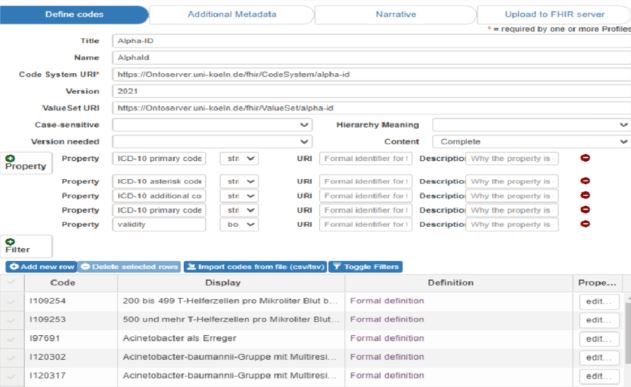Click the Toggle Filters button
Viewport: 631px width, 387px height.
365,267
